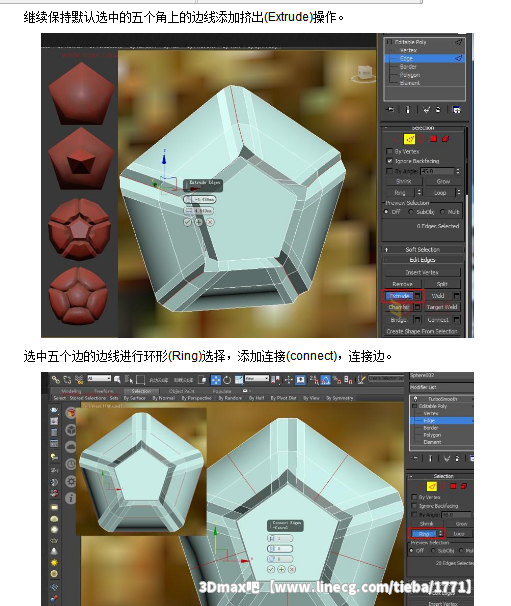Open By Surface ribbon panel
Image resolution: width=511 pixels, height=606 pixels.
point(135,398)
